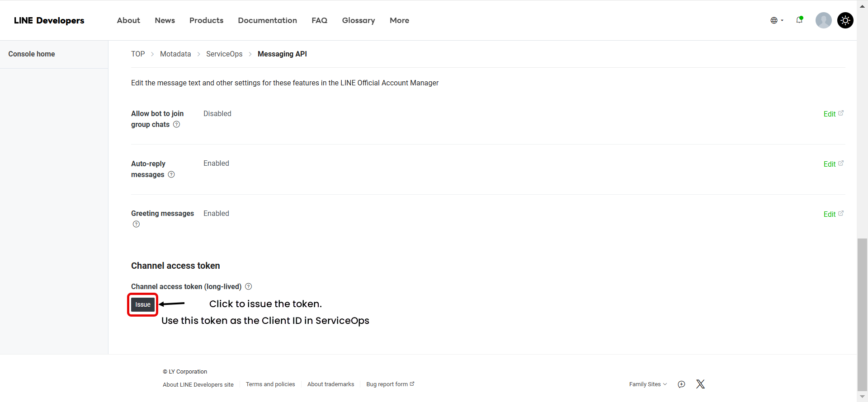The height and width of the screenshot is (402, 868).
Task: Click the ServiceOps breadcrumb link
Action: (x=224, y=54)
